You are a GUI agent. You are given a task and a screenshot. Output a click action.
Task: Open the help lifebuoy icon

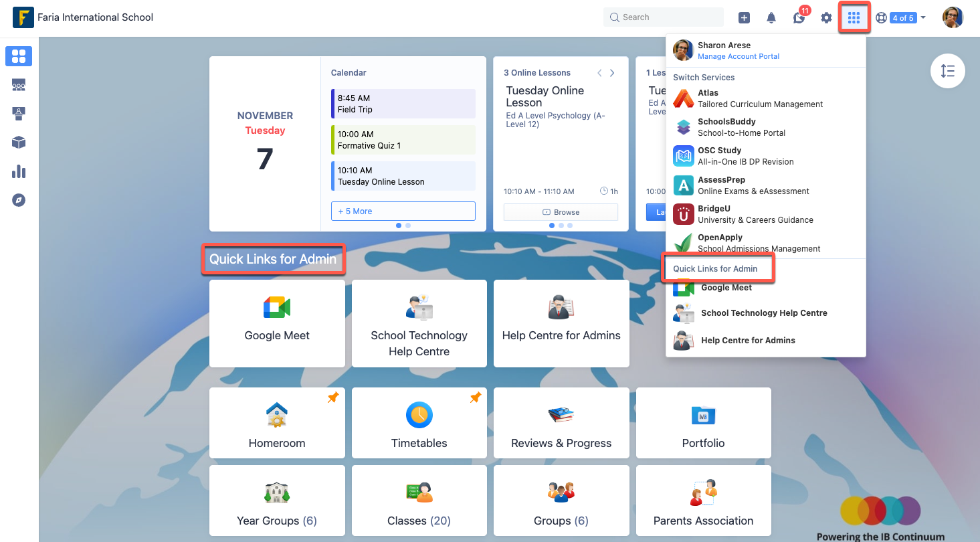click(x=881, y=18)
